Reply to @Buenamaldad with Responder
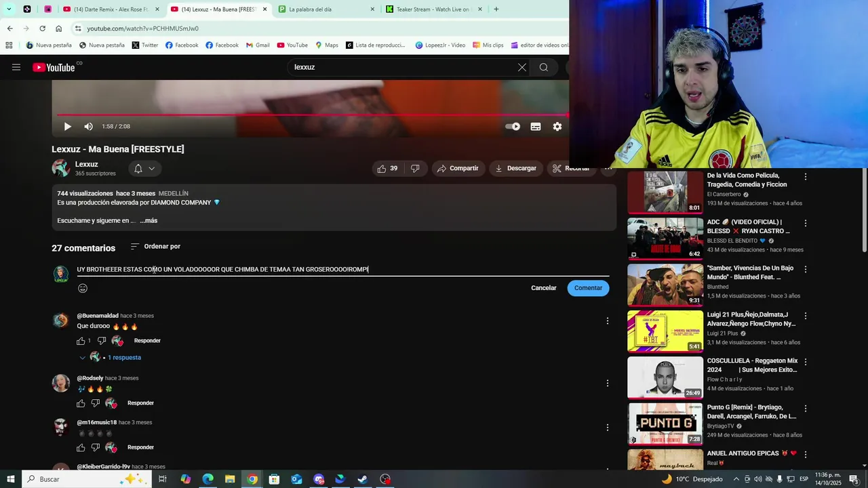This screenshot has height=488, width=868. 147,341
